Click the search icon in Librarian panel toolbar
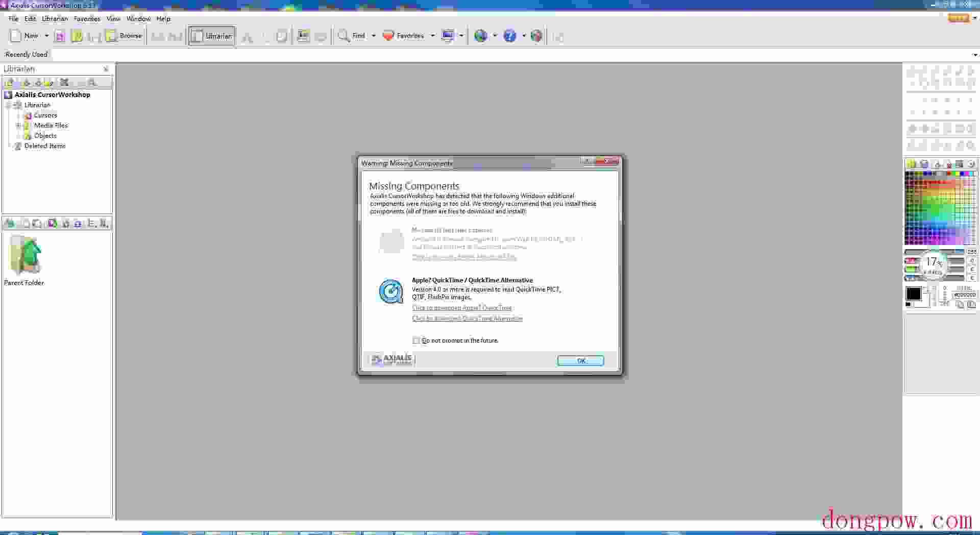The image size is (980, 535). (x=92, y=82)
